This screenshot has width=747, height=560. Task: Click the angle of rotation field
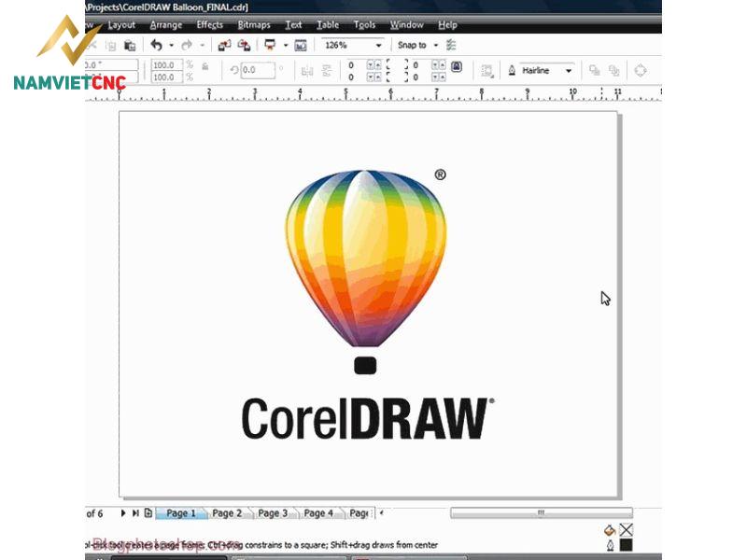[x=258, y=70]
